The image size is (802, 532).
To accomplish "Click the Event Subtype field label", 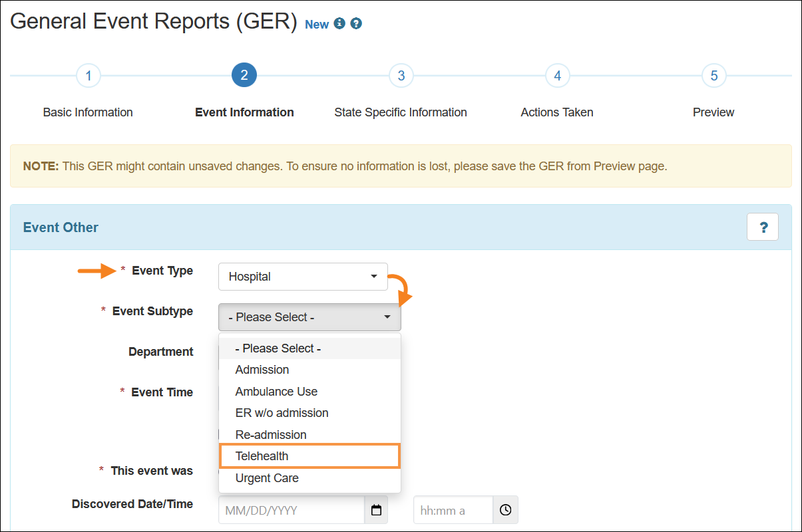I will coord(152,311).
